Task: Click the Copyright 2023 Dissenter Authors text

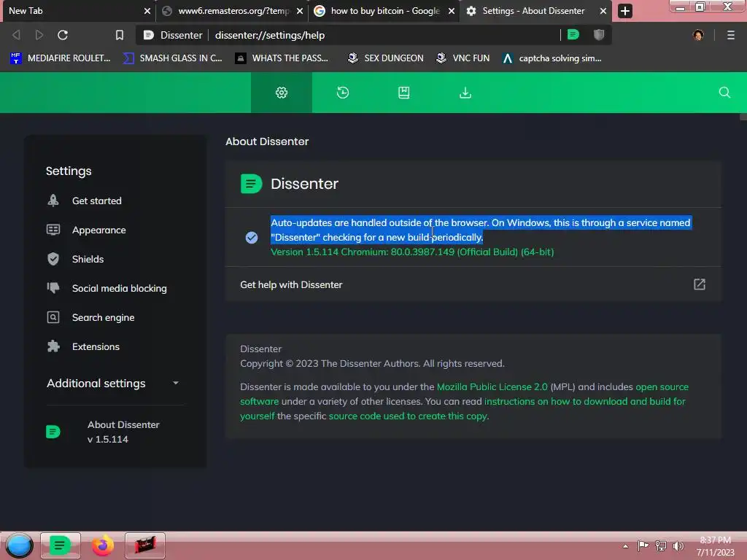Action: click(372, 363)
